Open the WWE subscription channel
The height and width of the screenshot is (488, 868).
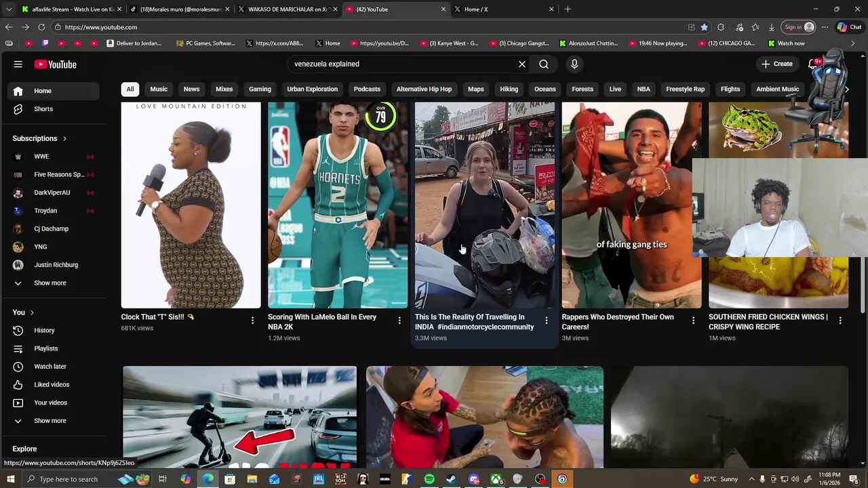(54, 157)
